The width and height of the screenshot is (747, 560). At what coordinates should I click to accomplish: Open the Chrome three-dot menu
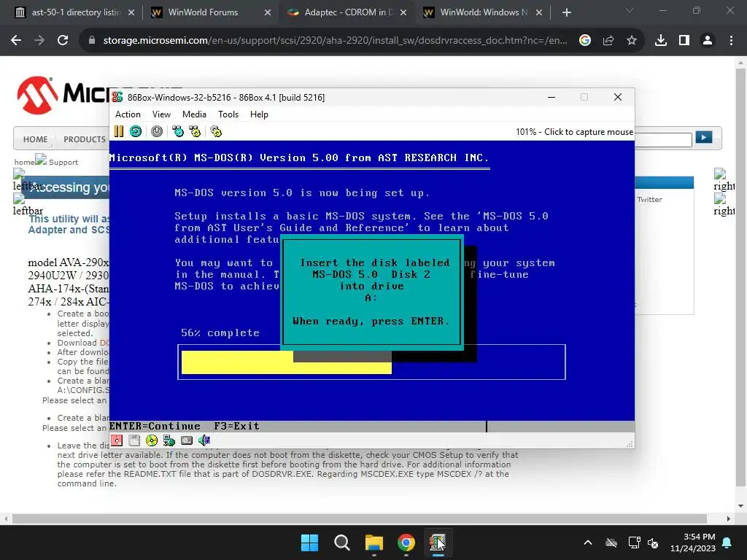[731, 41]
